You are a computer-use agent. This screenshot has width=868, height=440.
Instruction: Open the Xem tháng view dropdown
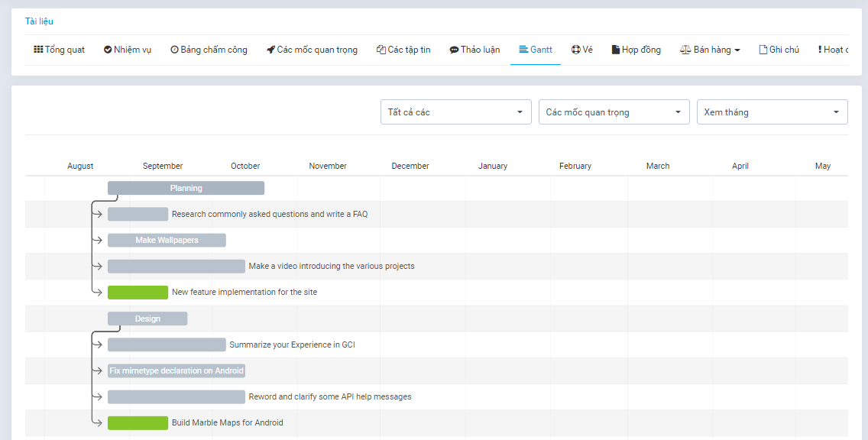[x=772, y=112]
